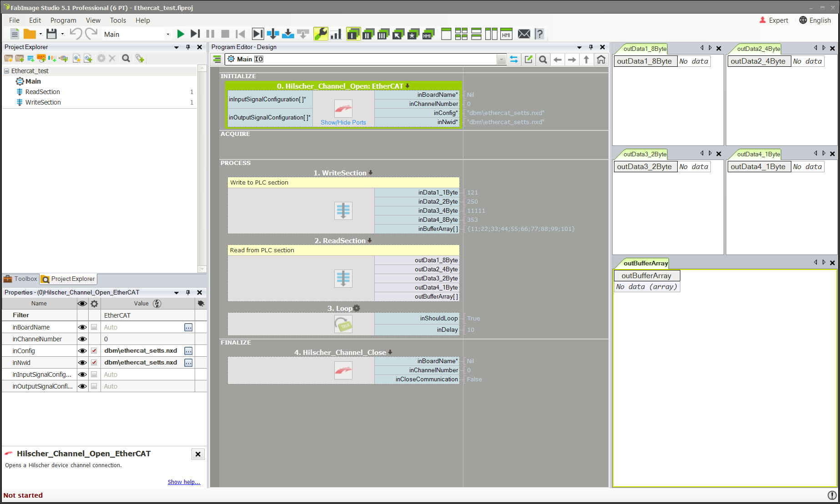Switch to the Toolbox tab
The width and height of the screenshot is (840, 504).
click(x=20, y=279)
